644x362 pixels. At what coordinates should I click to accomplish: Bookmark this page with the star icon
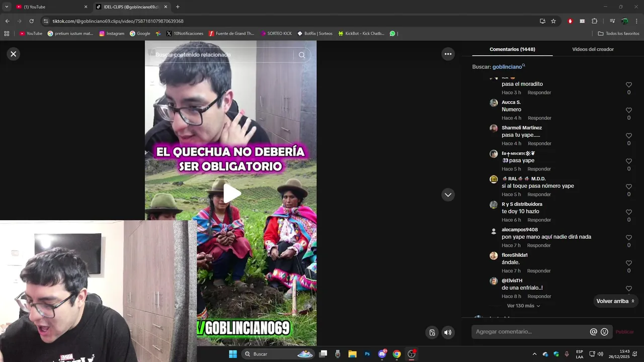pyautogui.click(x=553, y=21)
